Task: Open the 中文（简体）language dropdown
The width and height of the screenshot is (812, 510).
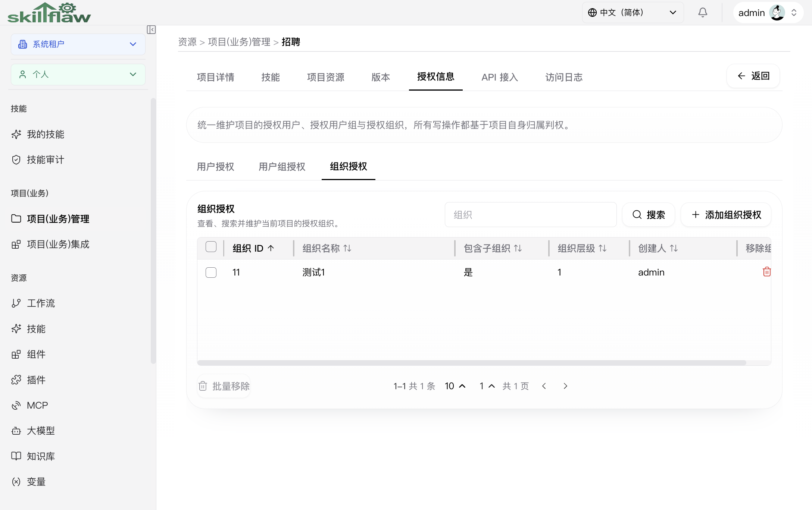Action: pos(633,13)
